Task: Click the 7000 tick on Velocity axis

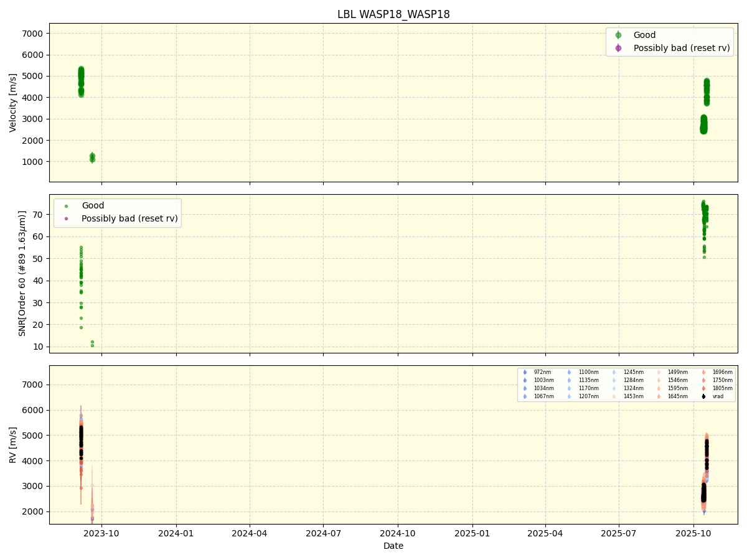Action: 34,34
